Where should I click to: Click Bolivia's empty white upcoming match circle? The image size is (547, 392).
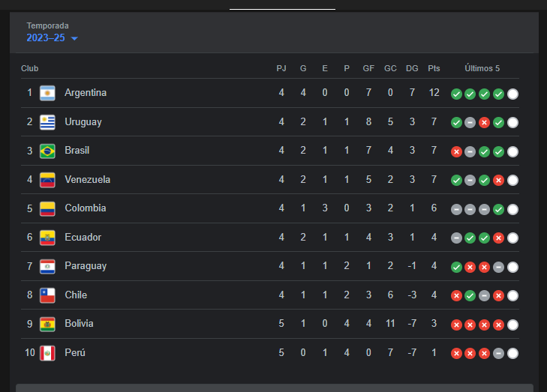tap(513, 325)
